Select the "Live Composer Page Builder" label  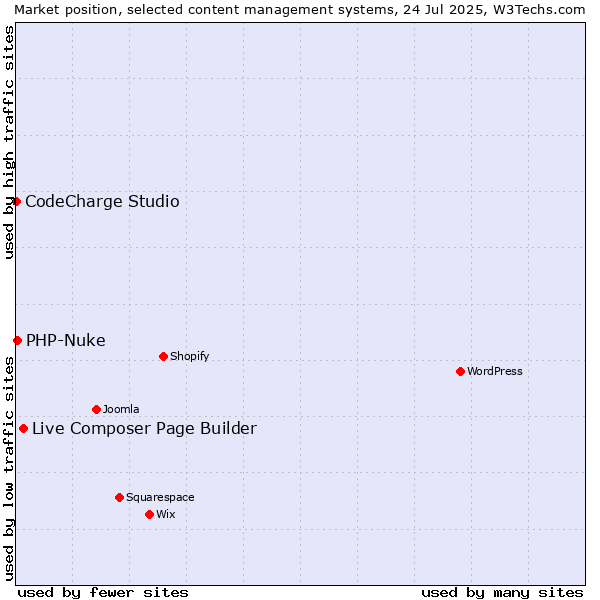pyautogui.click(x=144, y=428)
